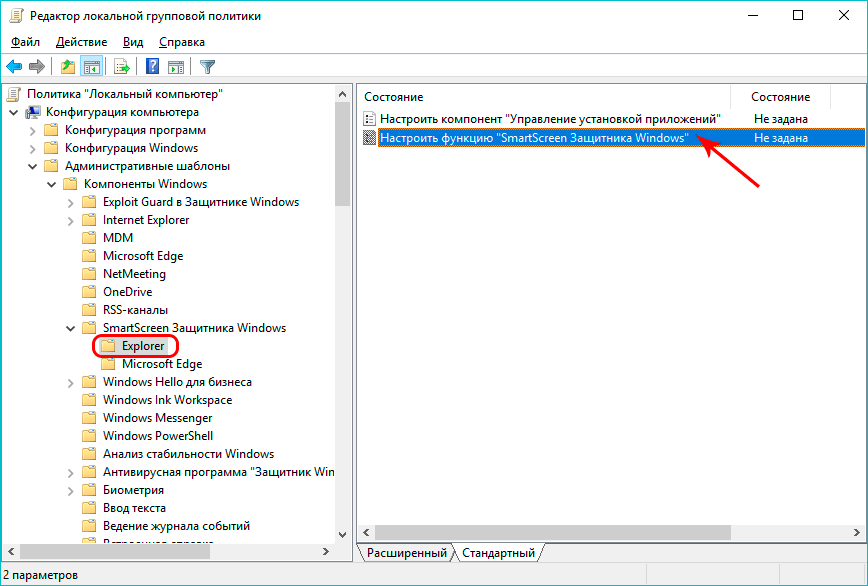
Task: Click policy icon for Управление установкой приложений
Action: 369,118
